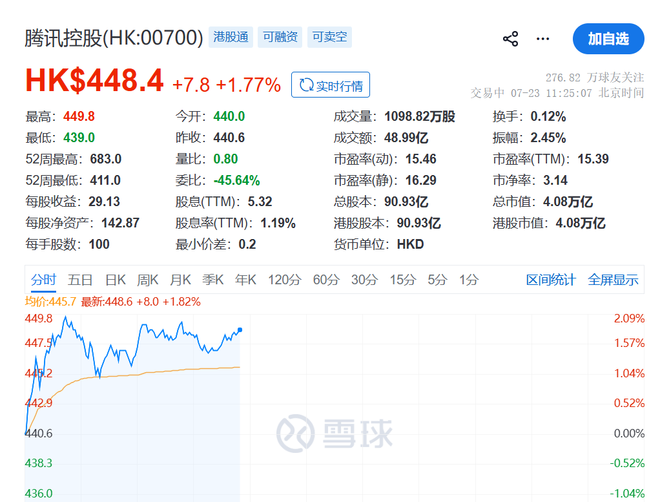Click the 52周最低 value 411.0
Viewport: 660px width, 502px height.
105,181
